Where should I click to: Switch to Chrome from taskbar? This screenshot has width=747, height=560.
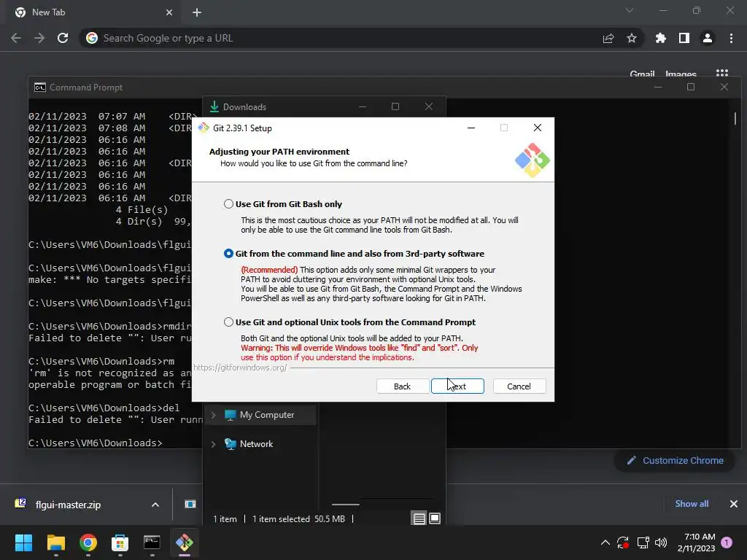[88, 542]
